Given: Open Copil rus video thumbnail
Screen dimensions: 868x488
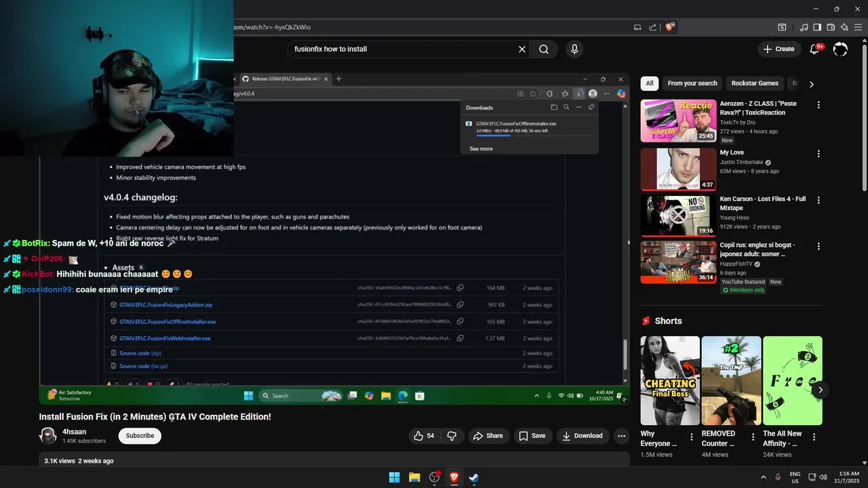Looking at the screenshot, I should coord(678,262).
